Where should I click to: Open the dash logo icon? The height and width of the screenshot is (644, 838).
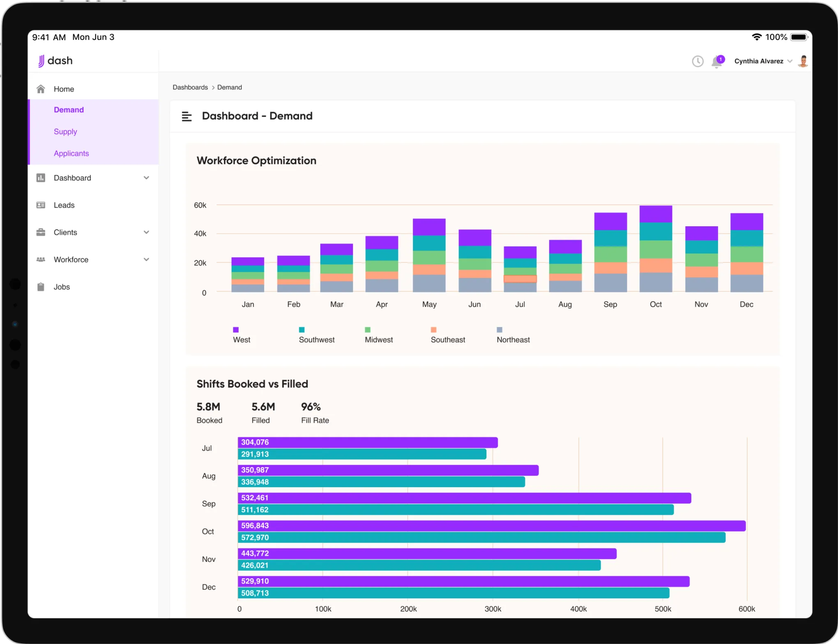41,60
